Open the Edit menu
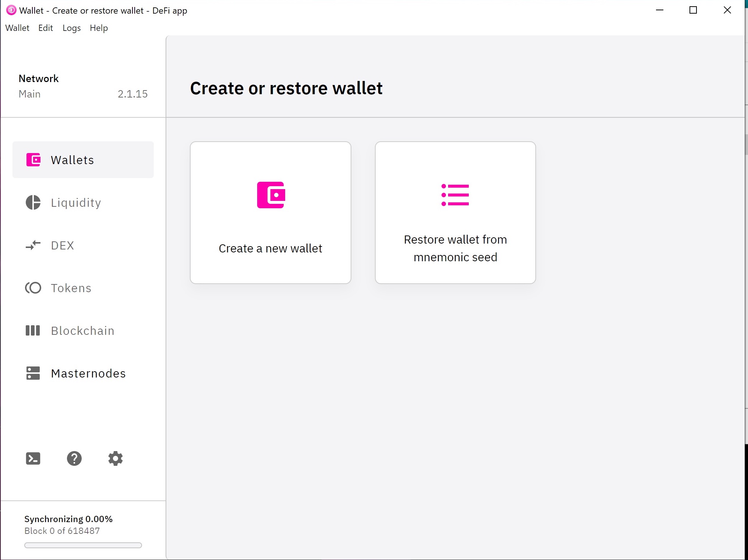 click(x=46, y=28)
